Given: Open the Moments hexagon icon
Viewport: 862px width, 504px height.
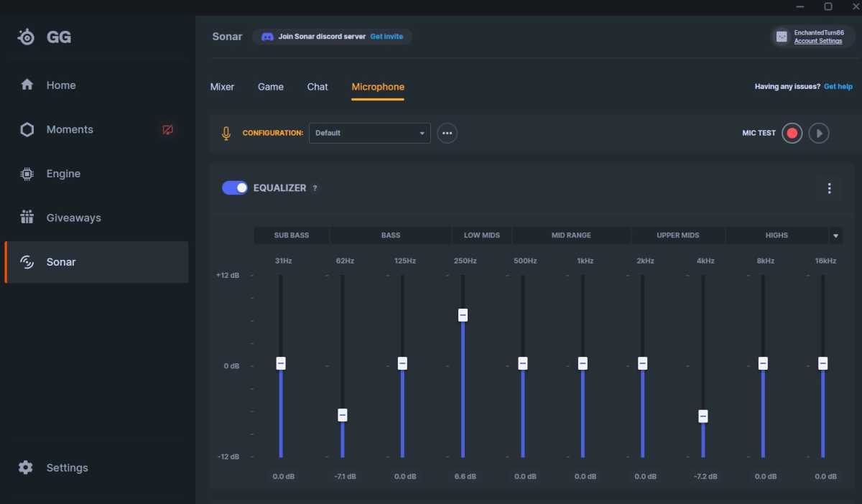Looking at the screenshot, I should tap(27, 129).
